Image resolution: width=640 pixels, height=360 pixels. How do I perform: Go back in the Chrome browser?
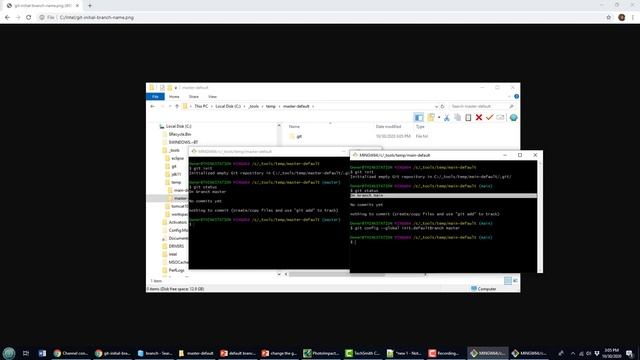[x=7, y=18]
